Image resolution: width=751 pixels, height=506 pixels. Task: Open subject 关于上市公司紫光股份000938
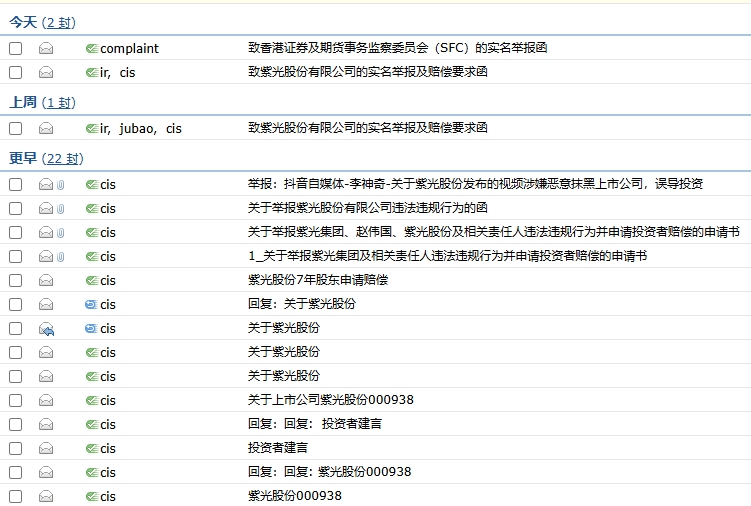click(x=330, y=400)
